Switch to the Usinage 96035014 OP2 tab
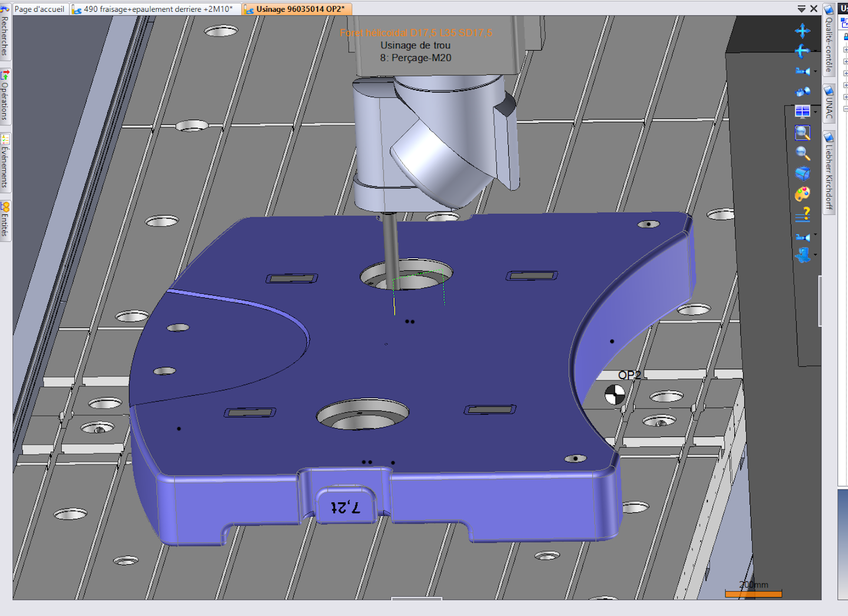Screen dimensions: 848x616 tap(296, 9)
